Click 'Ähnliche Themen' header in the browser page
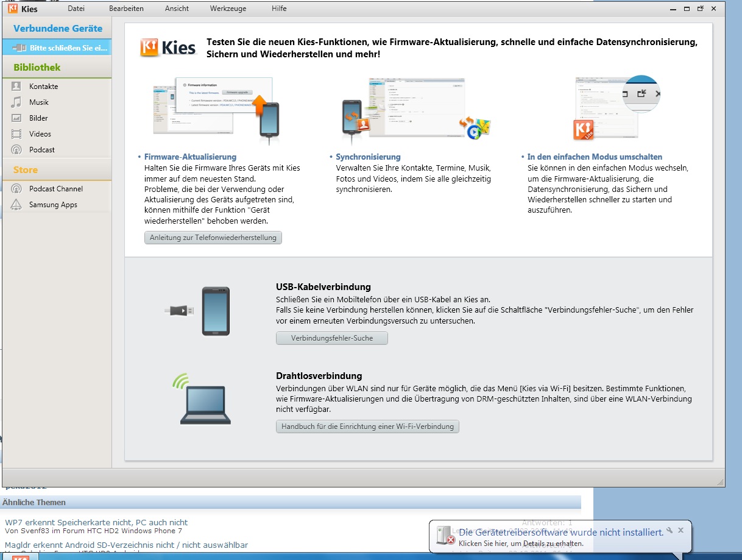 click(x=34, y=503)
